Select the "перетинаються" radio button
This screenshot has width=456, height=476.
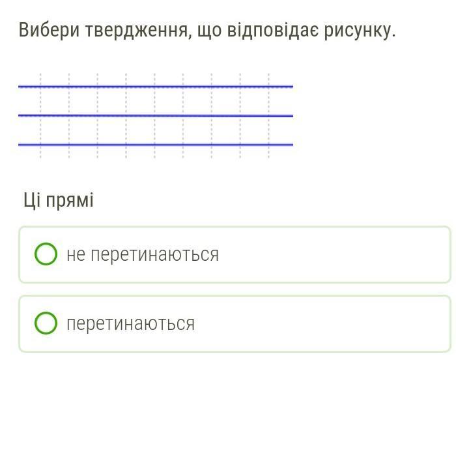click(46, 323)
